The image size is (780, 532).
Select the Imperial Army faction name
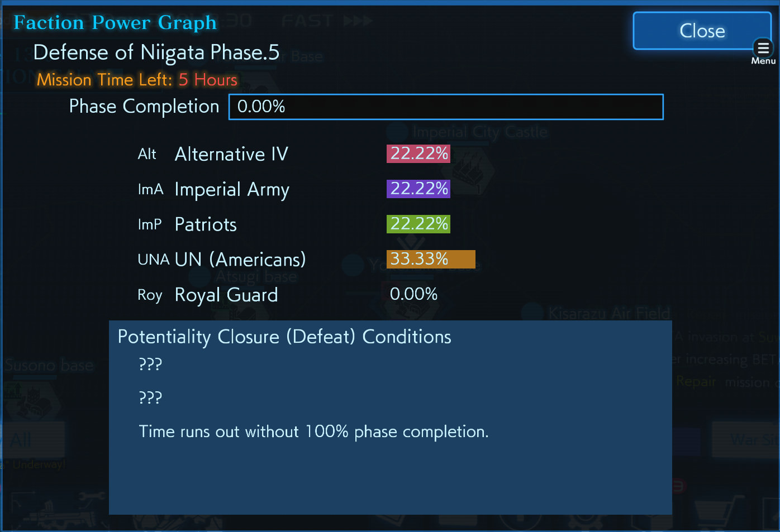(x=232, y=190)
